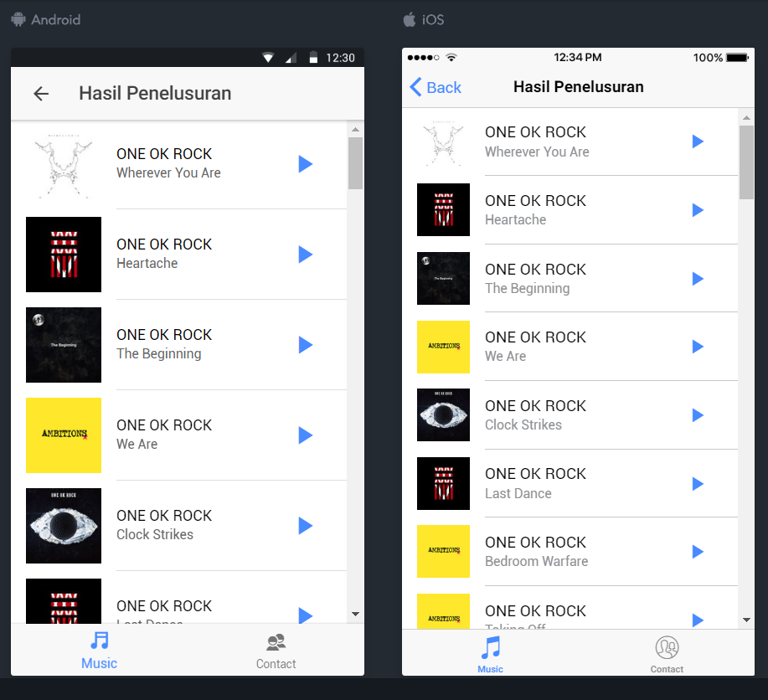
Task: Open Last Dance album cover in iOS
Action: tap(443, 483)
